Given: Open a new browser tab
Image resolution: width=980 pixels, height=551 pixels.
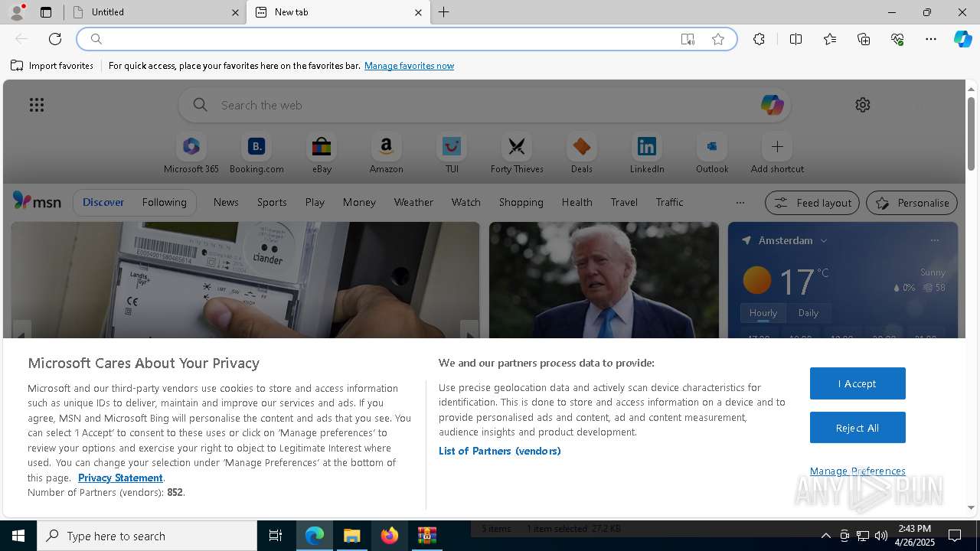Looking at the screenshot, I should pyautogui.click(x=443, y=12).
